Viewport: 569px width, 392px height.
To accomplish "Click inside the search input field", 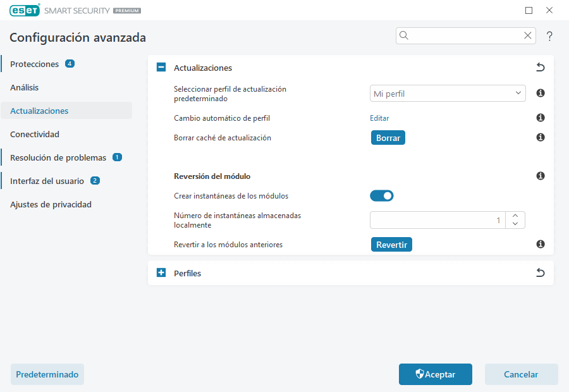I will [x=462, y=35].
